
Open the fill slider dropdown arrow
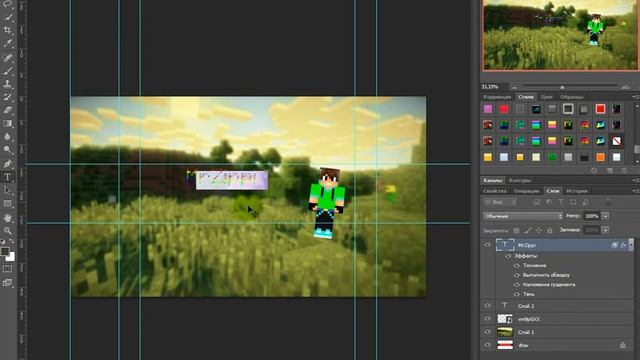(x=606, y=230)
